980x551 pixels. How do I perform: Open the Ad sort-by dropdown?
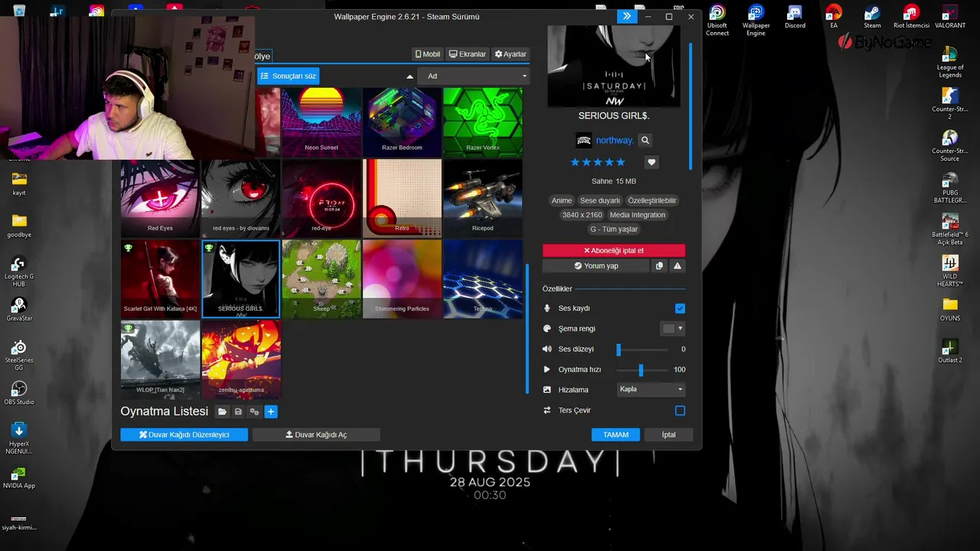point(475,76)
